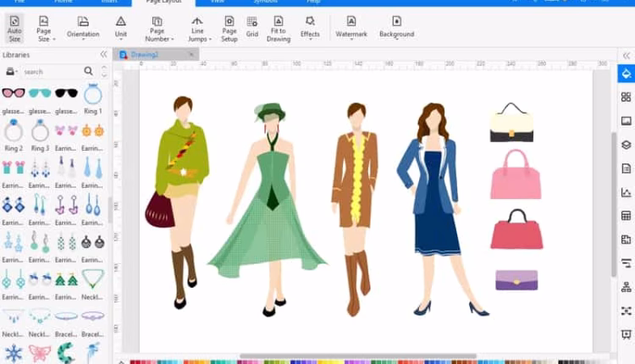Select the black glasses shape

(x=66, y=93)
